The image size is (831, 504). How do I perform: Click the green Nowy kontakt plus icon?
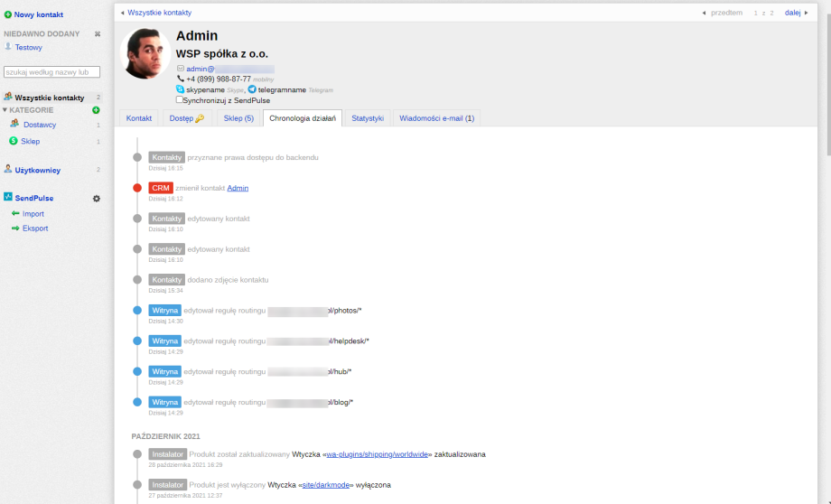click(8, 14)
